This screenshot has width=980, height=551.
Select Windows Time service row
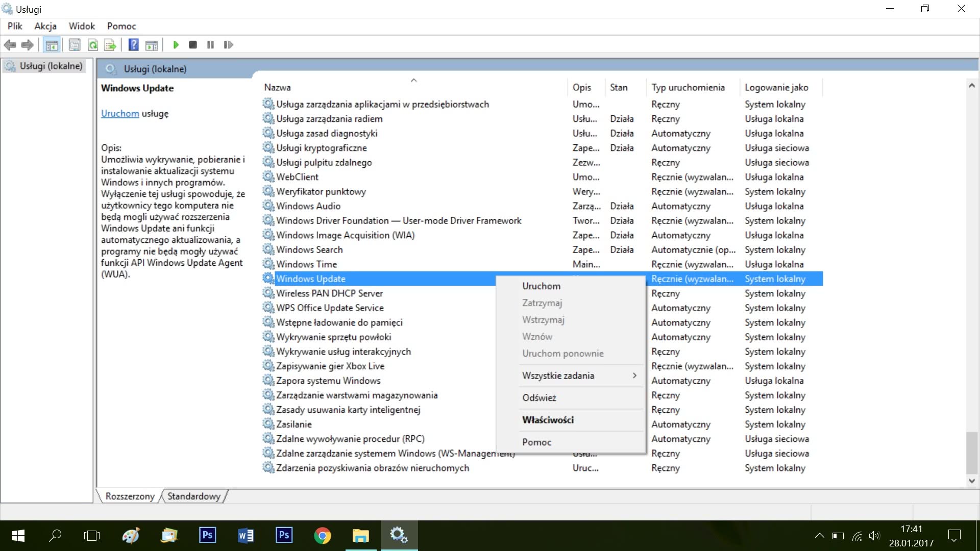tap(543, 264)
